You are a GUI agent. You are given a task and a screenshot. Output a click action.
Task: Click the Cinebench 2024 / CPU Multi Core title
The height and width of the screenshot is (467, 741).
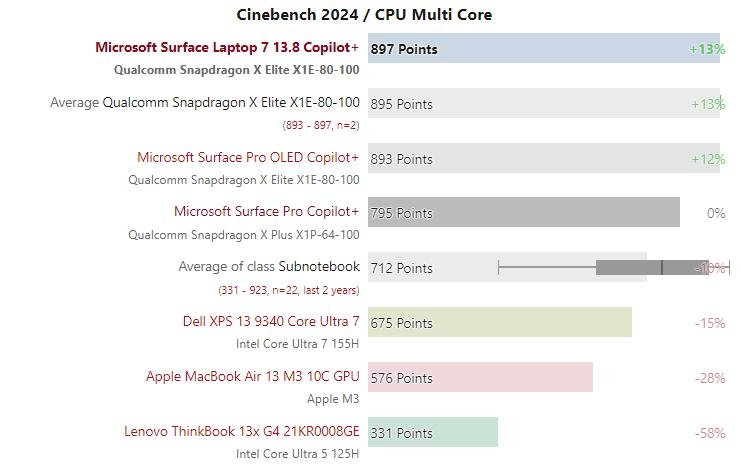coord(364,14)
